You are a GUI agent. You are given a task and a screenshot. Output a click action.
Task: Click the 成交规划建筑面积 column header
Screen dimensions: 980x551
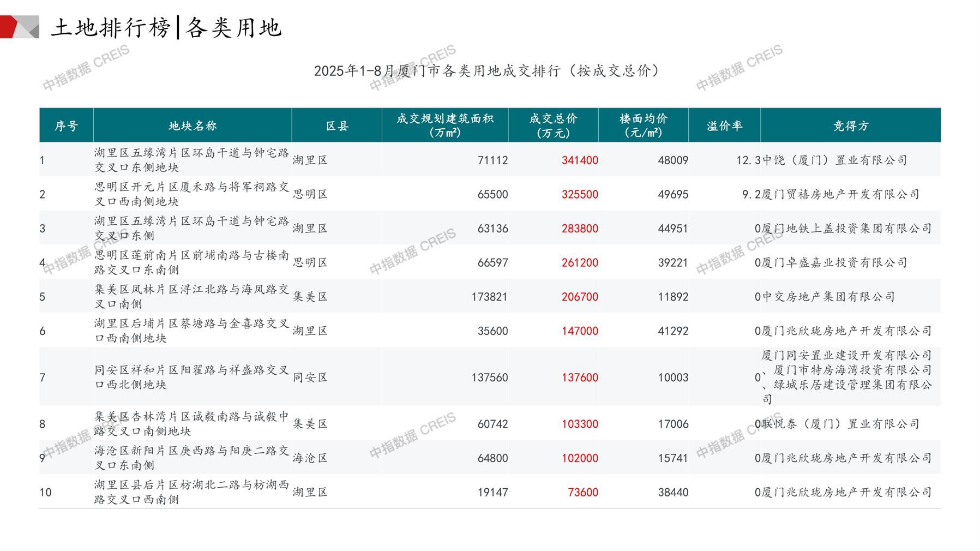pos(445,126)
